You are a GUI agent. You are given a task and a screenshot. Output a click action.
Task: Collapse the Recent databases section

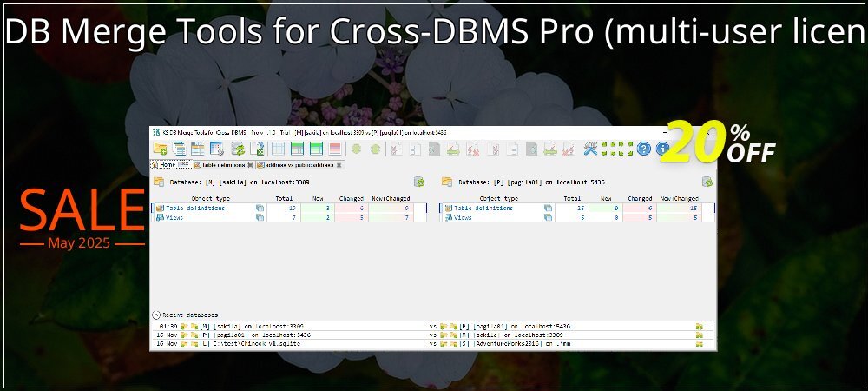tap(155, 315)
